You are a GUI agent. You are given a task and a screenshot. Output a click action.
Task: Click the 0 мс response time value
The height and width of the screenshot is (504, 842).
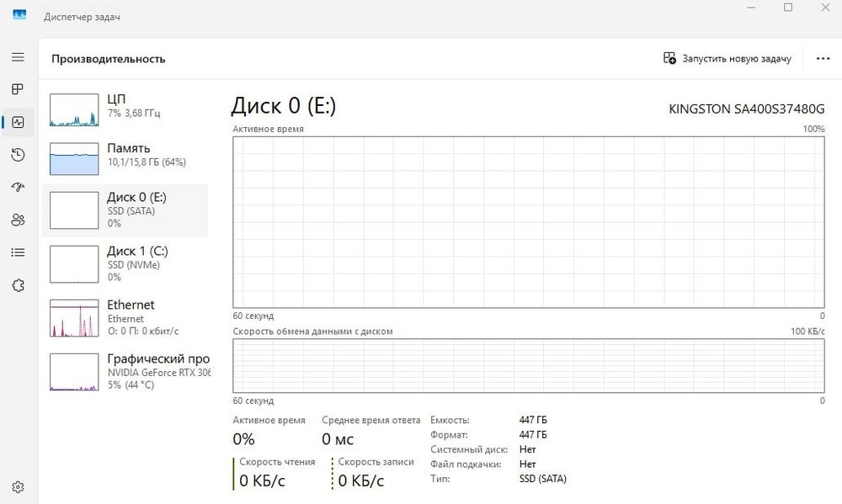[338, 439]
